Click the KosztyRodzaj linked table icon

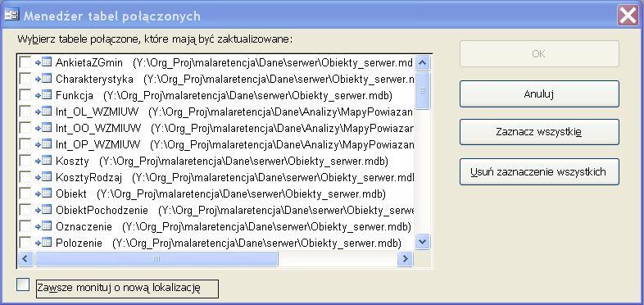coord(43,177)
